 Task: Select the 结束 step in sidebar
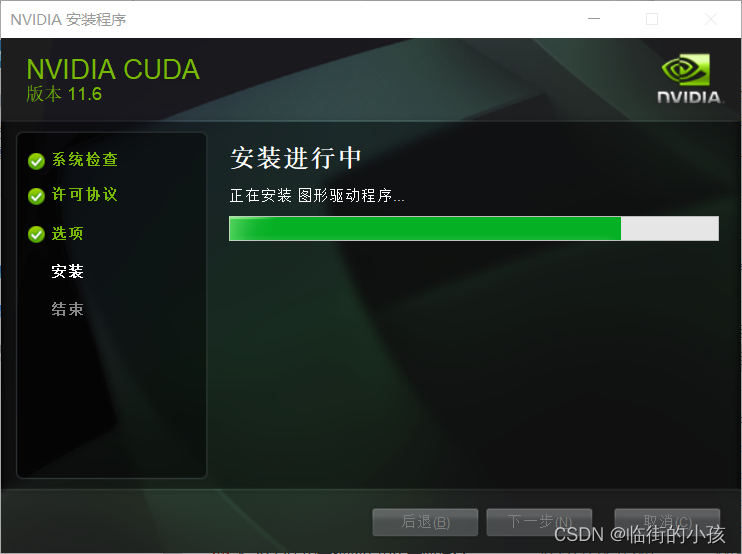click(67, 309)
